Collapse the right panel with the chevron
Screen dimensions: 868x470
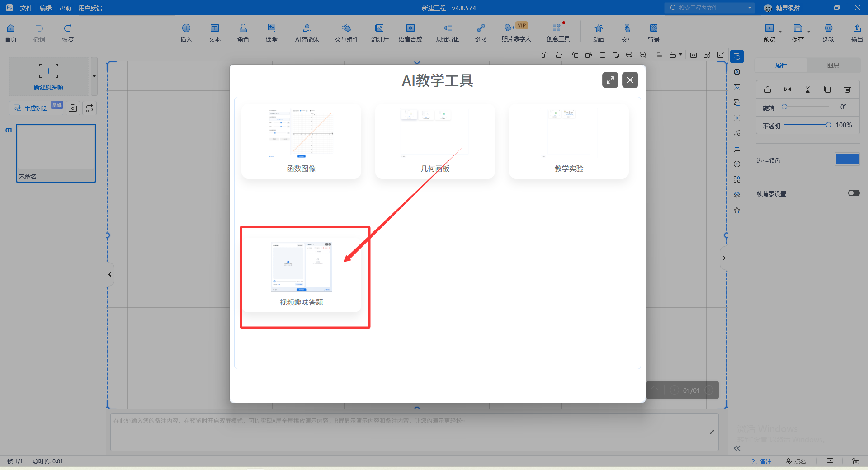pyautogui.click(x=724, y=258)
